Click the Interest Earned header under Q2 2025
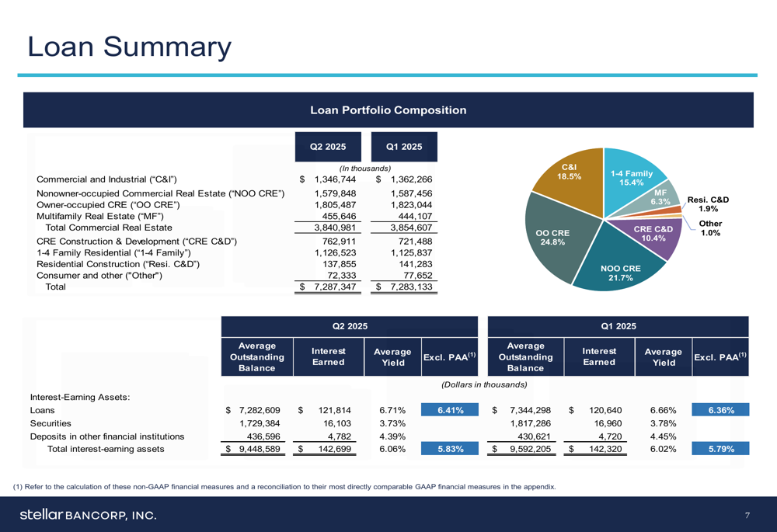The image size is (777, 532). pyautogui.click(x=329, y=356)
